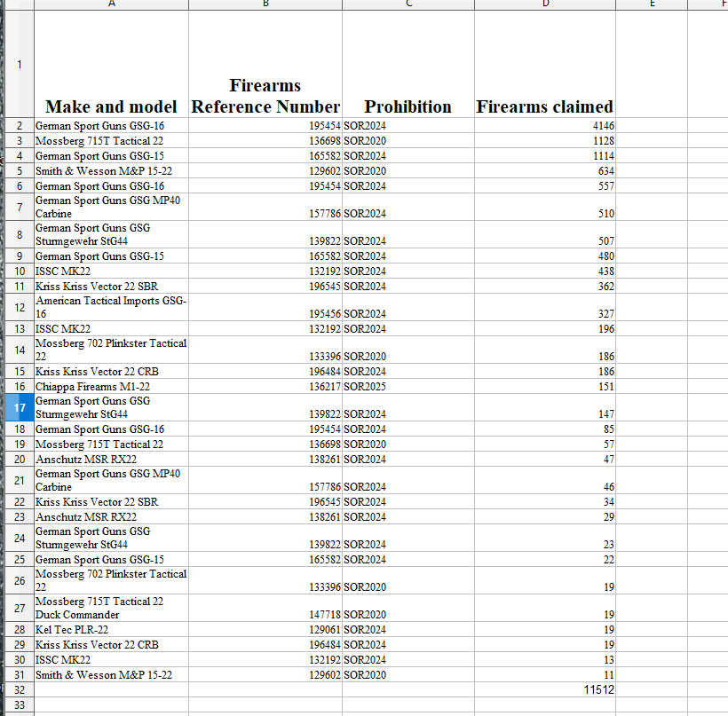This screenshot has width=728, height=716.
Task: Select 'ISSC MK22' cell in row 10
Action: 112,271
